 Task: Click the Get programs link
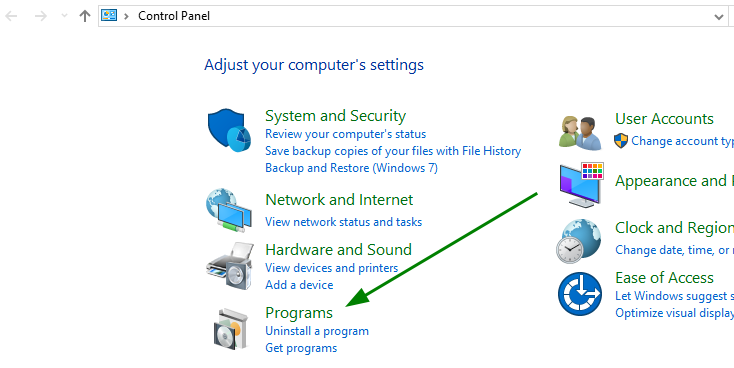click(301, 348)
